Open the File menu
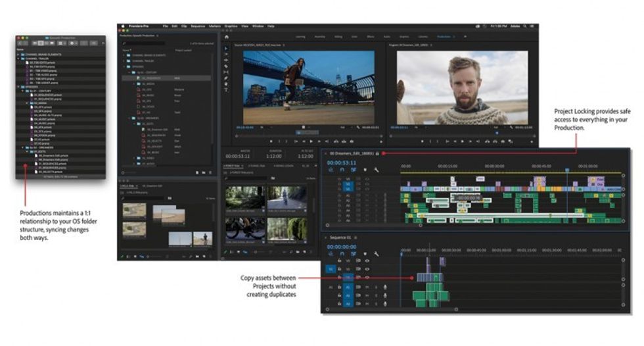644x346 pixels. (x=165, y=26)
